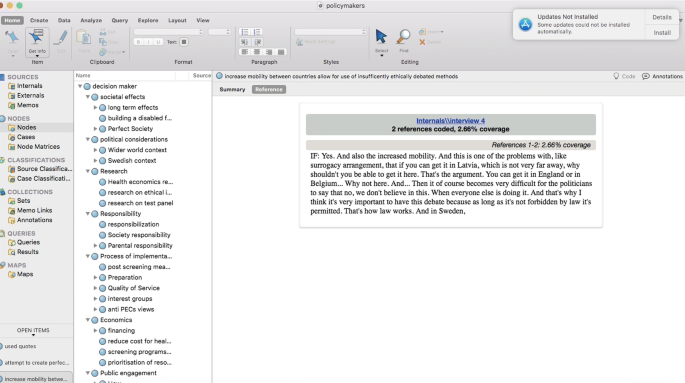Select the anti PECs views node
This screenshot has height=383, width=685.
131,309
